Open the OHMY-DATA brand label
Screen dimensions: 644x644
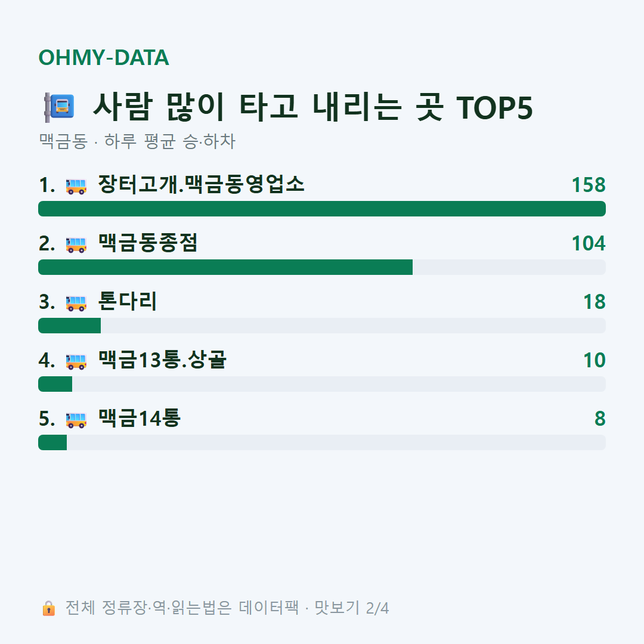104,57
